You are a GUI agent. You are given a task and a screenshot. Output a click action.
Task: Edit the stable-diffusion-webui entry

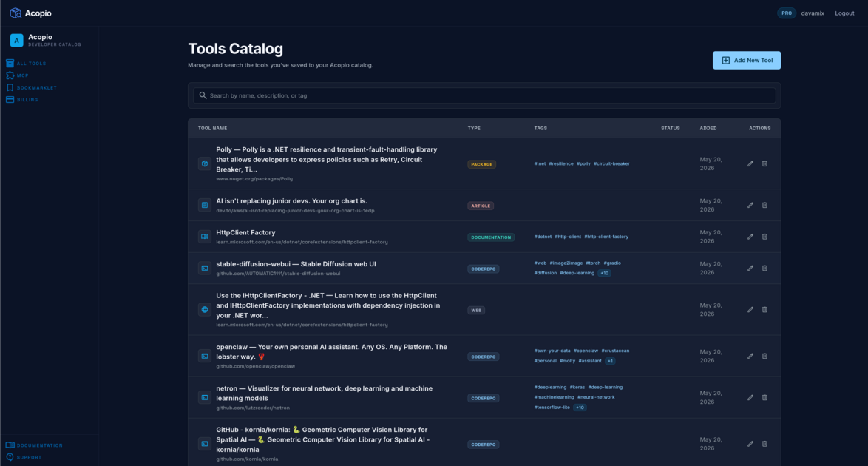coord(750,269)
